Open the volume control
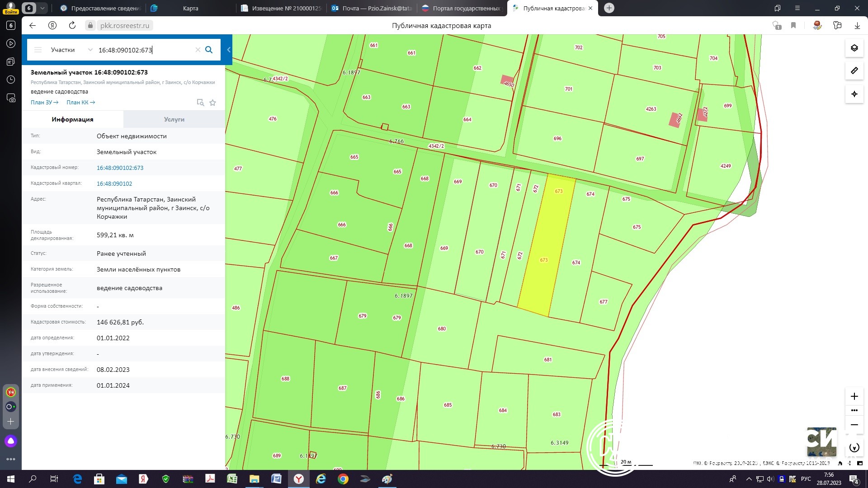868x488 pixels. tap(770, 479)
